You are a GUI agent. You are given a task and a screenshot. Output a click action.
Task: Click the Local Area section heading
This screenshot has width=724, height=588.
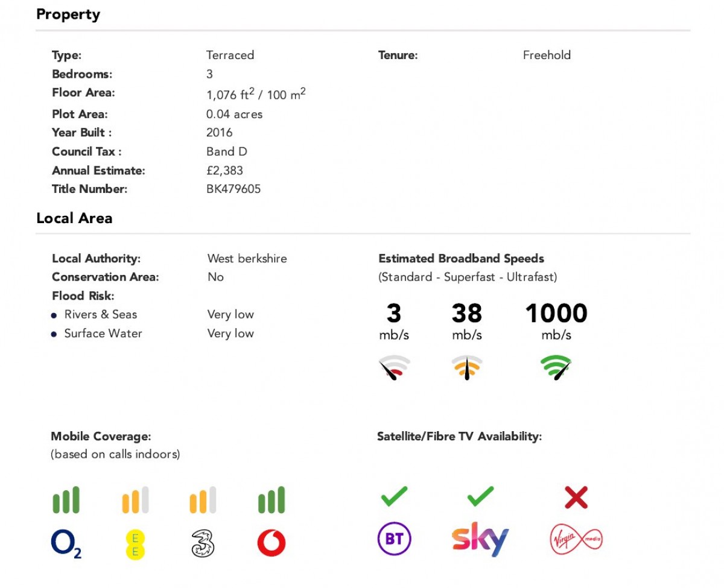tap(74, 218)
